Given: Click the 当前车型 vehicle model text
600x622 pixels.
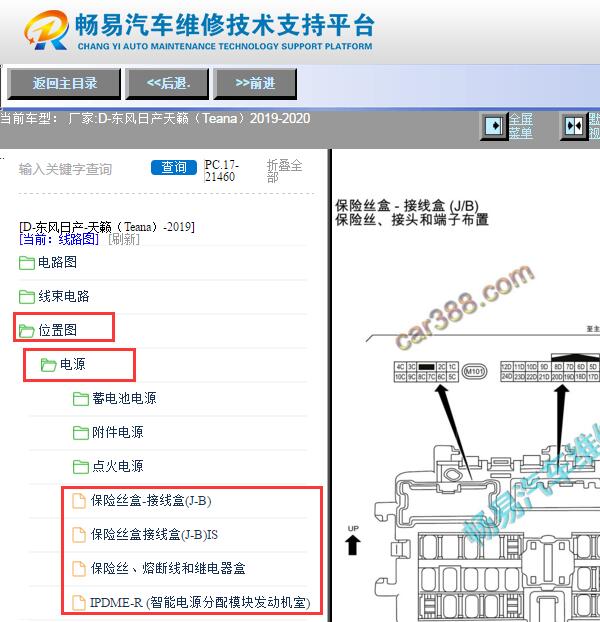Looking at the screenshot, I should (x=155, y=119).
